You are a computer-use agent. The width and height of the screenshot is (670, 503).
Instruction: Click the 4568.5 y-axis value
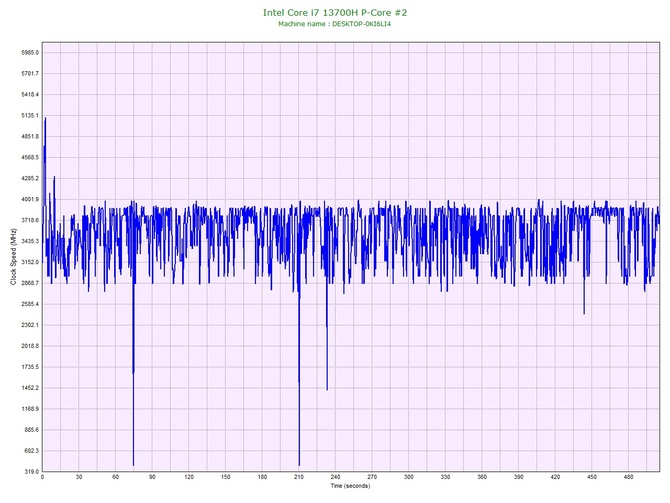30,157
